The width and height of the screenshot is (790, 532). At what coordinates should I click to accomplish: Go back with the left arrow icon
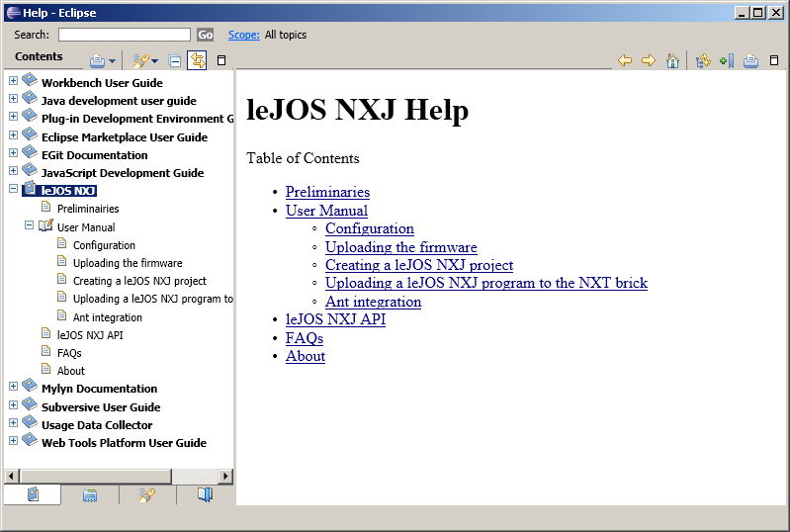tap(625, 61)
